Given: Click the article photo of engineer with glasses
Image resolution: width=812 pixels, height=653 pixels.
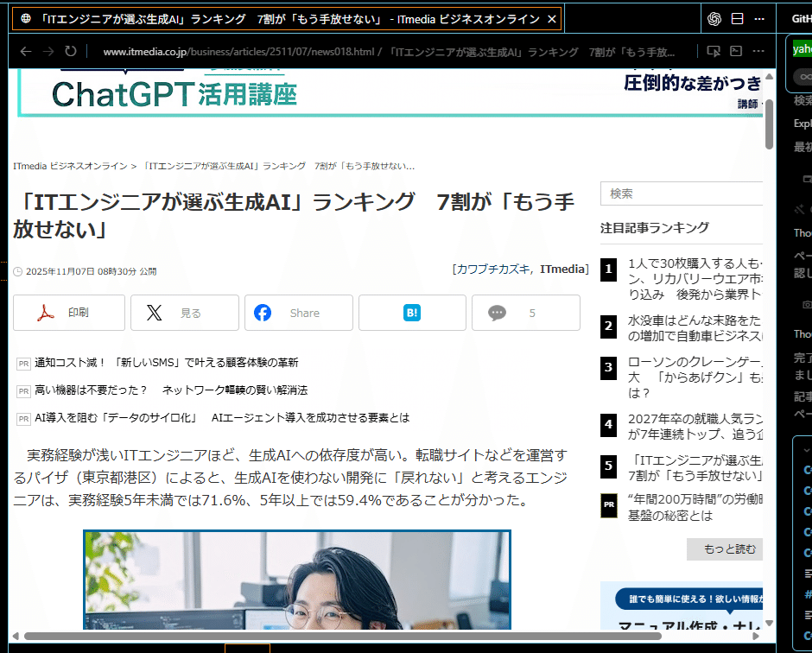Looking at the screenshot, I should pyautogui.click(x=297, y=580).
